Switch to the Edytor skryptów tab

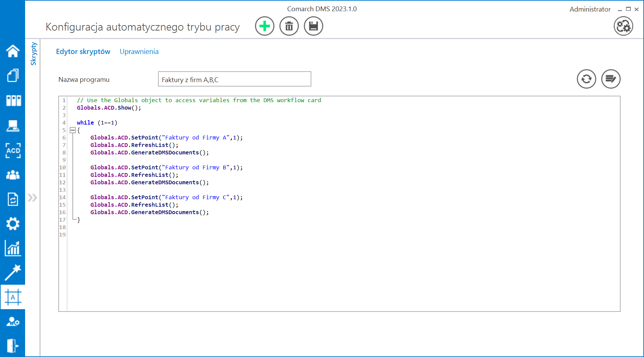point(83,52)
